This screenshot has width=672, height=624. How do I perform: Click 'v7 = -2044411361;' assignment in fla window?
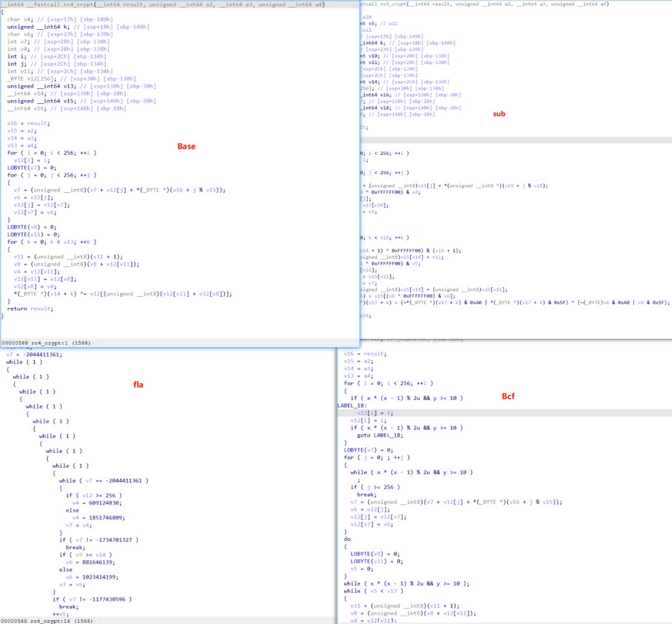pos(34,355)
